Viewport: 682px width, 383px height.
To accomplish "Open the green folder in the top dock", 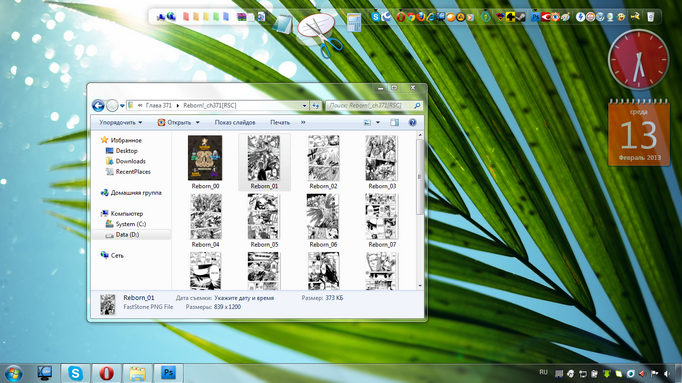I will 216,17.
